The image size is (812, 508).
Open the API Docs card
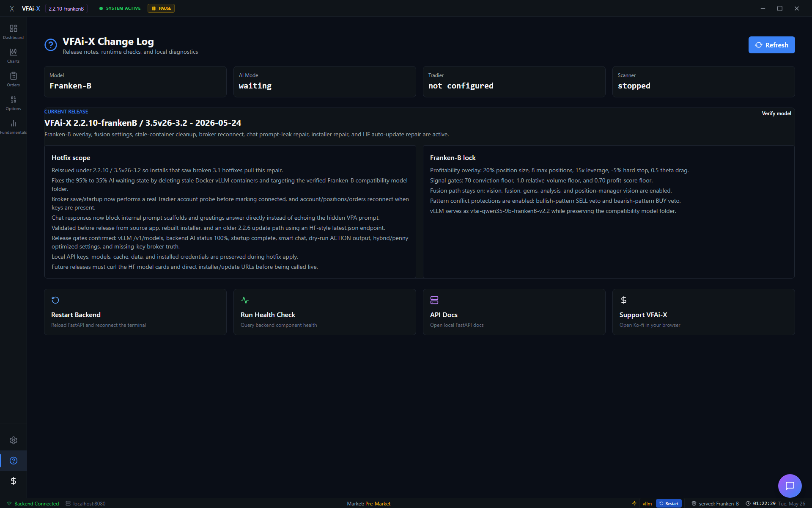click(x=514, y=312)
